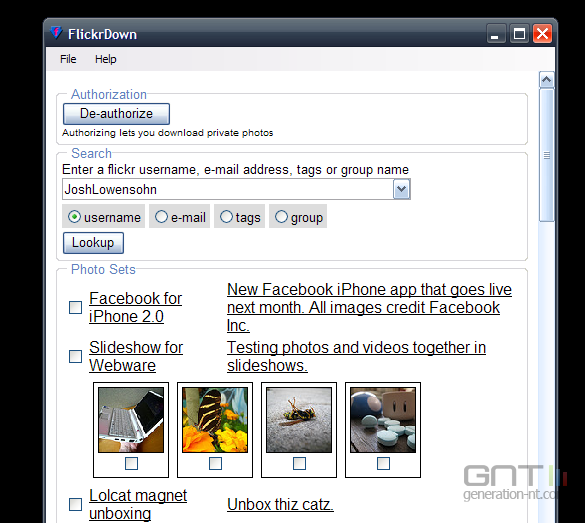
Task: Click the wasp photo thumbnail
Action: coord(299,420)
